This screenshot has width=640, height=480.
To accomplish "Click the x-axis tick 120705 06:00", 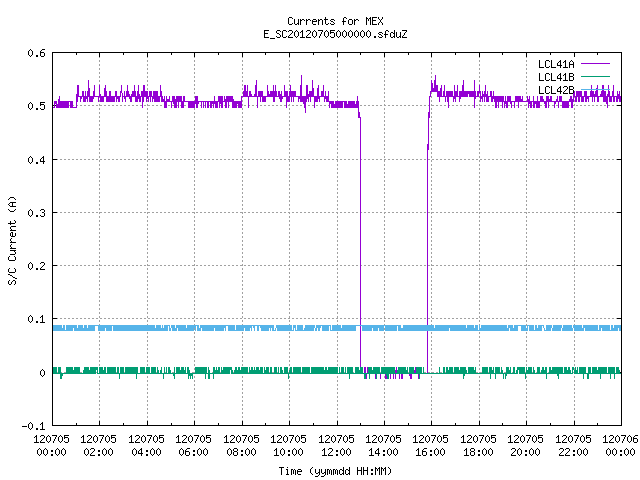I will 193,445.
